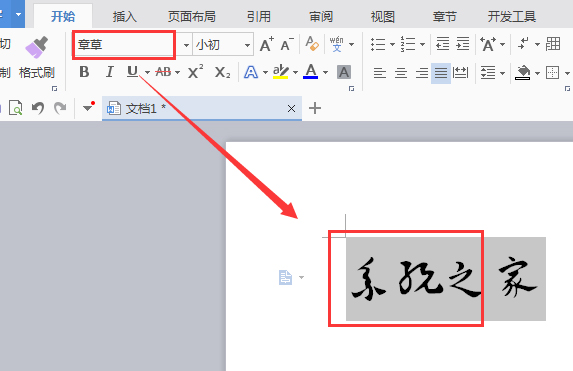Apply subscript X₂ formatting
The image size is (573, 371).
(x=223, y=72)
